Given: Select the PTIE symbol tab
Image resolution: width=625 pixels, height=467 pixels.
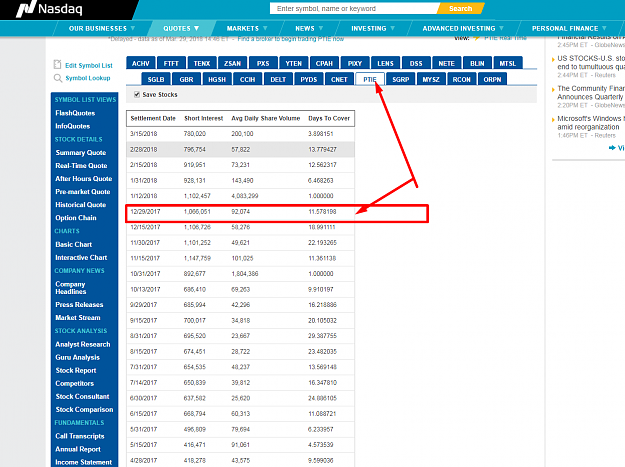Looking at the screenshot, I should coord(370,79).
